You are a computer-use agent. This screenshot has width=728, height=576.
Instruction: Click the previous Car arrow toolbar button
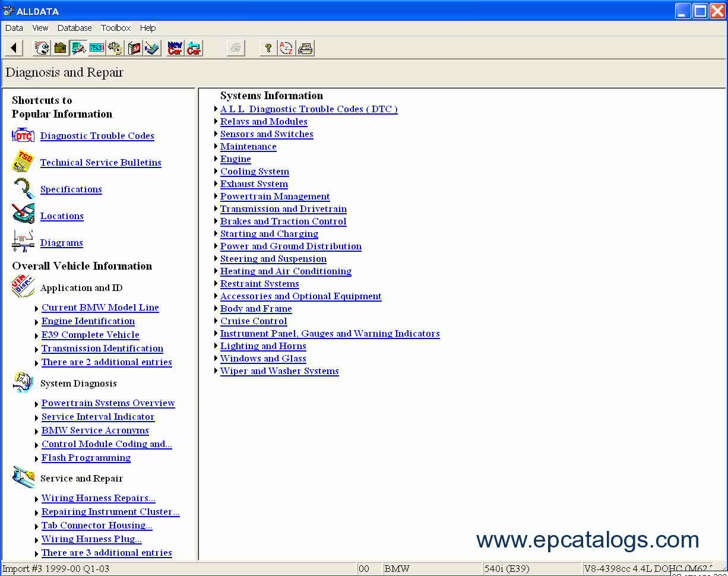[194, 48]
